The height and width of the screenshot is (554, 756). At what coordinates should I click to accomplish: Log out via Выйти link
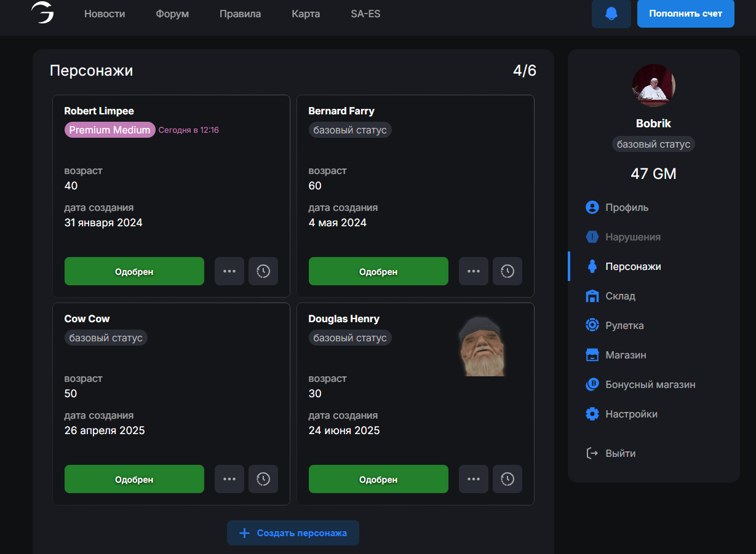(620, 453)
